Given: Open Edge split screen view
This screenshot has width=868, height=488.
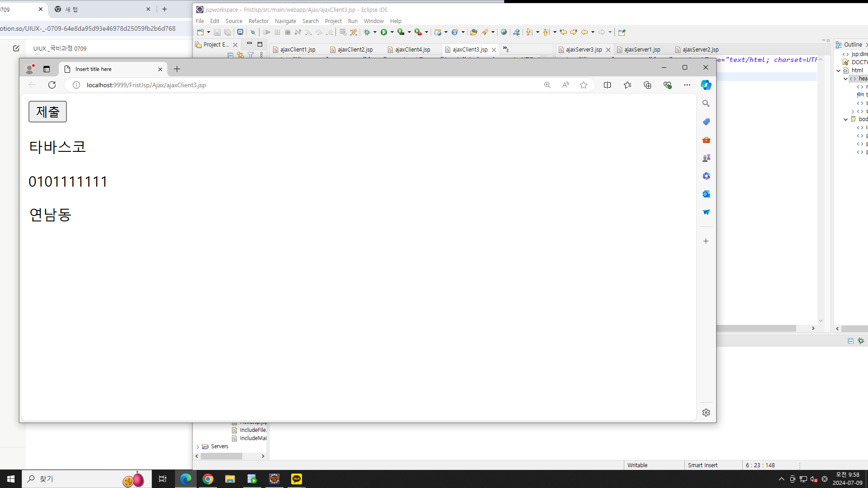Looking at the screenshot, I should click(607, 85).
